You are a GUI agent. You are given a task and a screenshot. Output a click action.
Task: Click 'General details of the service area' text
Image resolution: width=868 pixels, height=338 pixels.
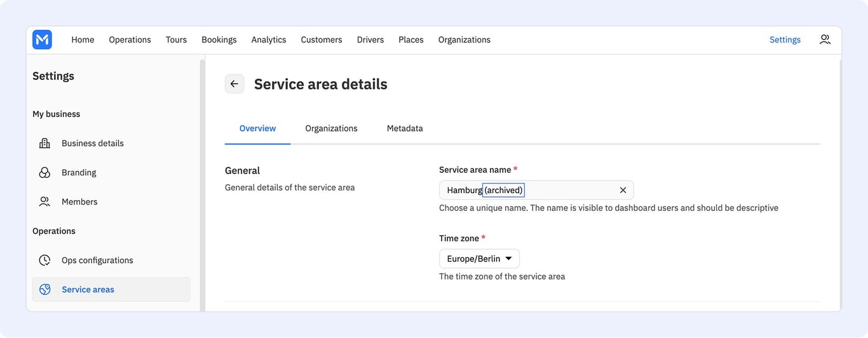[x=290, y=187]
